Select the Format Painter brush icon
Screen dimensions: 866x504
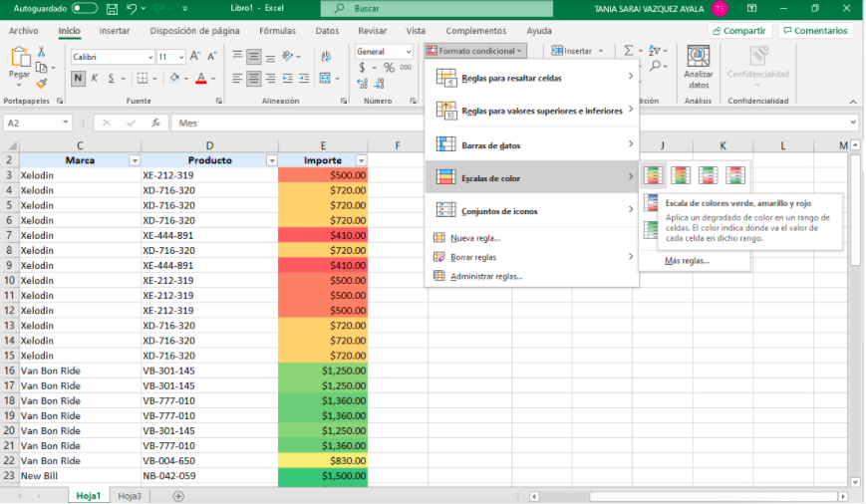(x=42, y=84)
